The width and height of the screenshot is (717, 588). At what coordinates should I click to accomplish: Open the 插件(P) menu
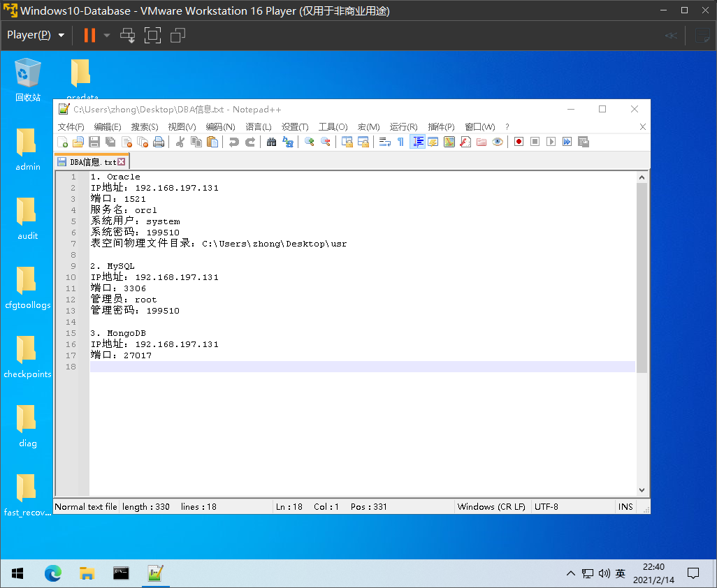pyautogui.click(x=441, y=127)
